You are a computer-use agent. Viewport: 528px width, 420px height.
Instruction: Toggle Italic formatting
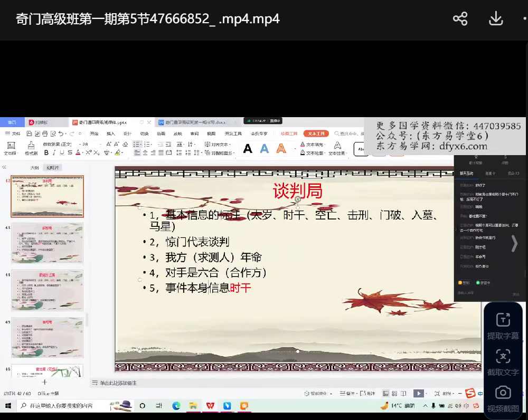(54, 152)
